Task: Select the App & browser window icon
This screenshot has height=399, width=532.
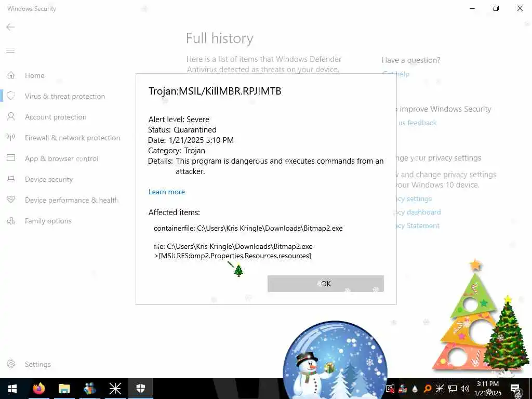Action: click(x=11, y=158)
